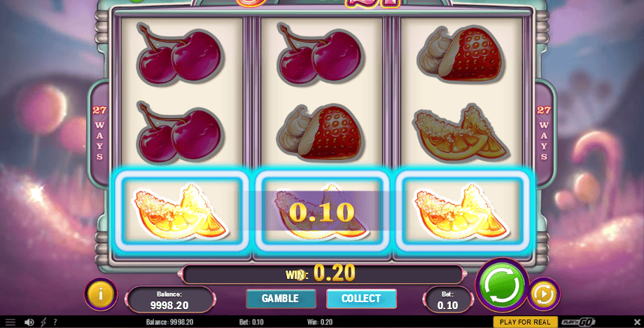
Task: Click the 0.10 win amount on middle reel
Action: click(321, 212)
